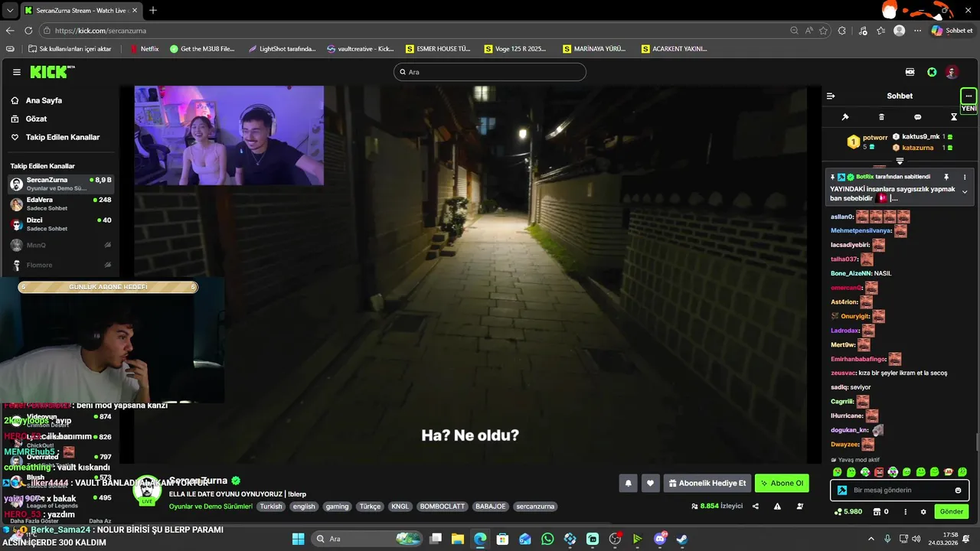980x551 pixels.
Task: Open the moderator hammer tool in chat
Action: (x=845, y=117)
